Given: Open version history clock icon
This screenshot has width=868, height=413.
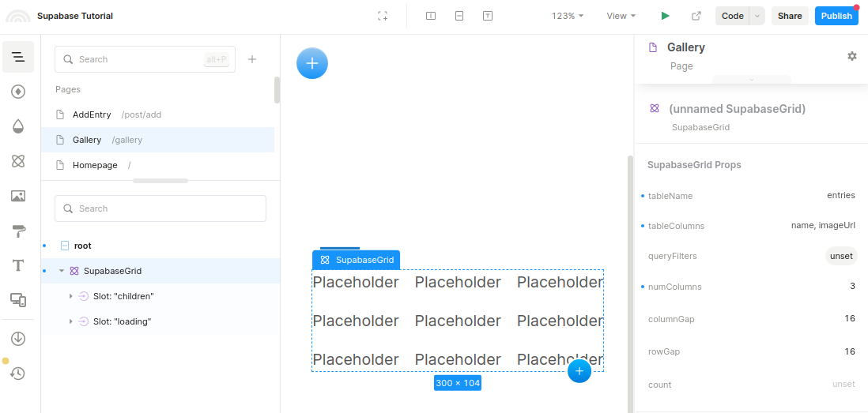Looking at the screenshot, I should (x=17, y=374).
